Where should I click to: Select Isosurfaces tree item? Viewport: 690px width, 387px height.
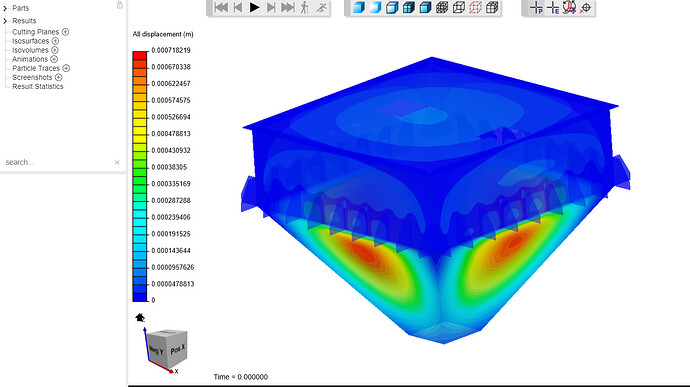30,41
